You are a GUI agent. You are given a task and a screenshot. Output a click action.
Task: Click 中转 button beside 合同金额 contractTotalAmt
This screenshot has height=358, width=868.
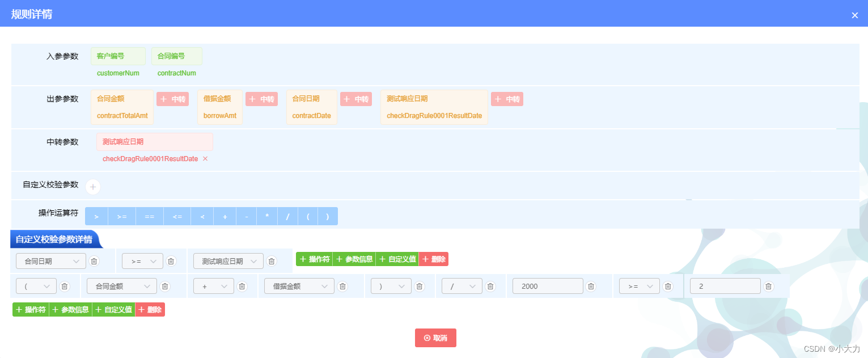tap(173, 99)
